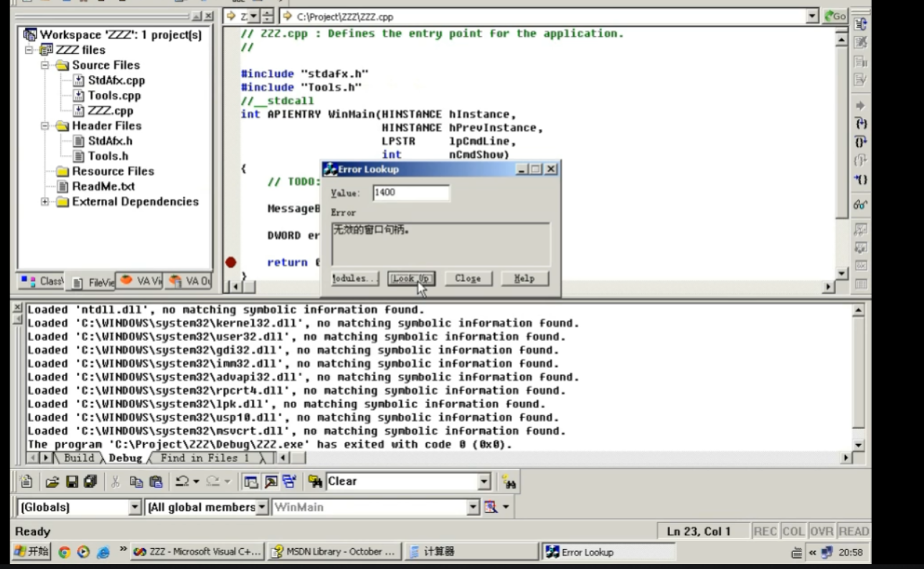Switch to the VA Outline tab
The width and height of the screenshot is (924, 569).
pyautogui.click(x=189, y=281)
